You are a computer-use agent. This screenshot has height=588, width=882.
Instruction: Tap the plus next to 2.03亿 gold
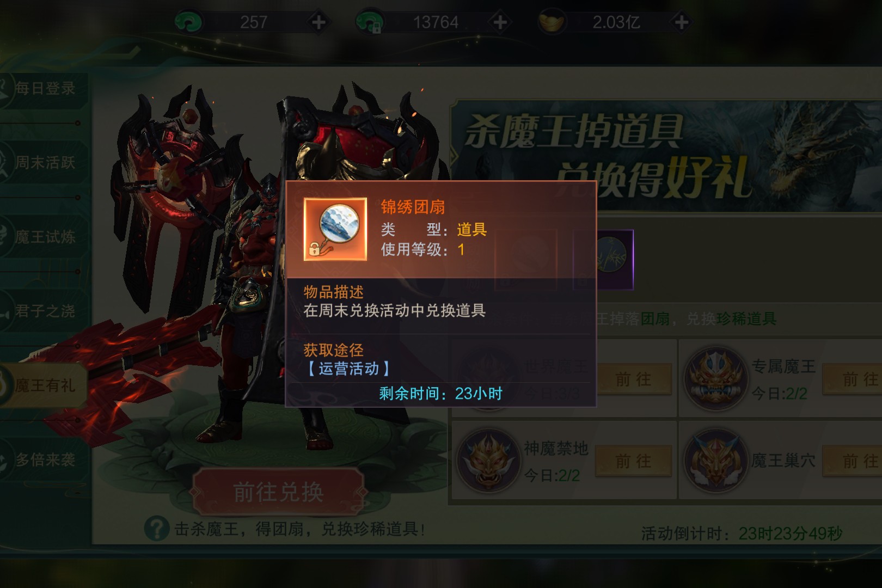681,22
